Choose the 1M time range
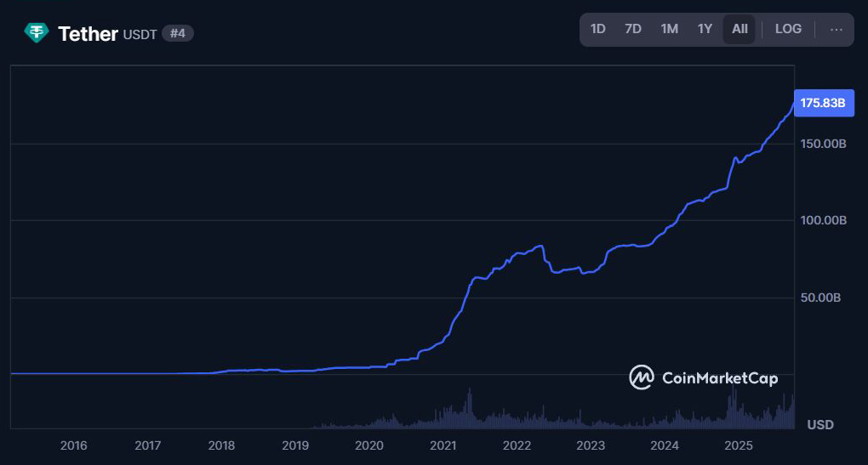The image size is (868, 465). point(669,29)
